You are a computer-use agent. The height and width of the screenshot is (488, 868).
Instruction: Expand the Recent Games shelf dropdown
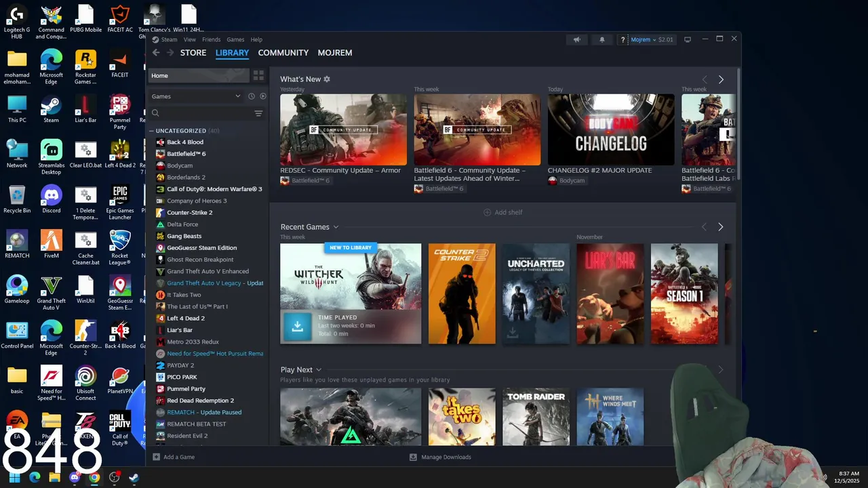336,227
